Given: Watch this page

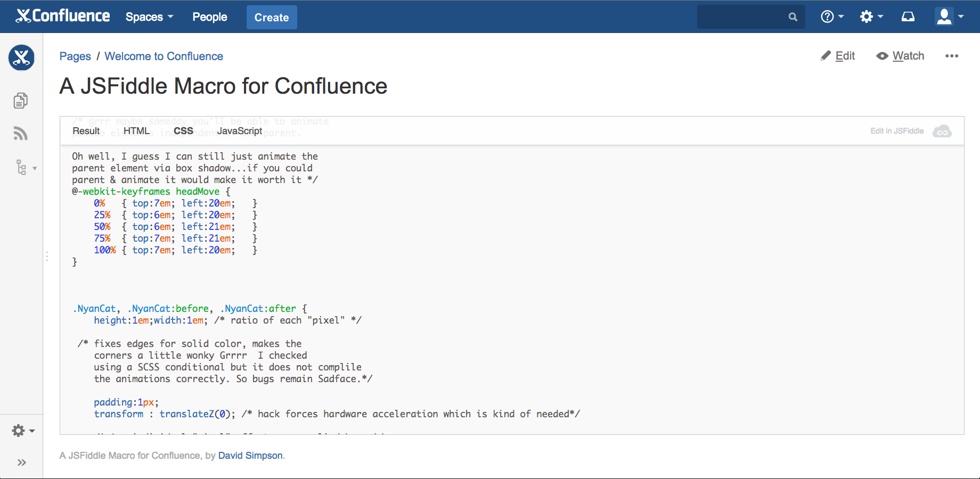Looking at the screenshot, I should (x=900, y=56).
